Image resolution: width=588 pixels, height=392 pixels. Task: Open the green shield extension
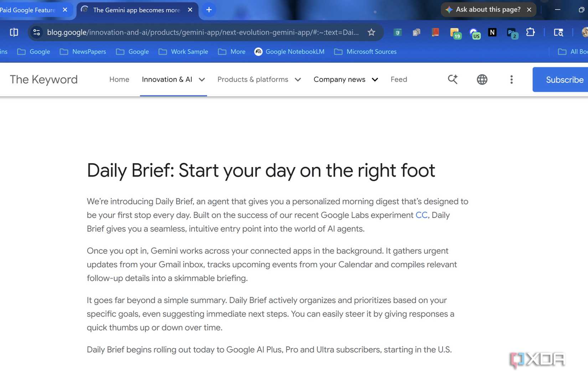click(398, 33)
